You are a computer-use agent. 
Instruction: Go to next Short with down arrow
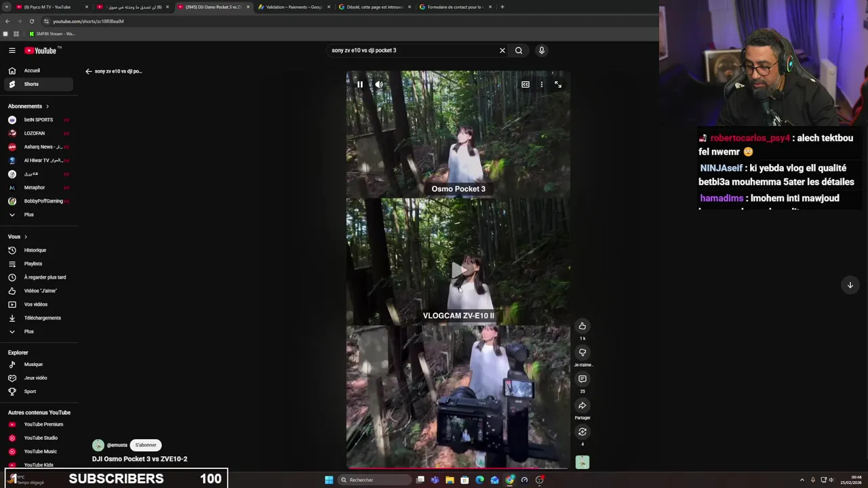[x=850, y=285]
